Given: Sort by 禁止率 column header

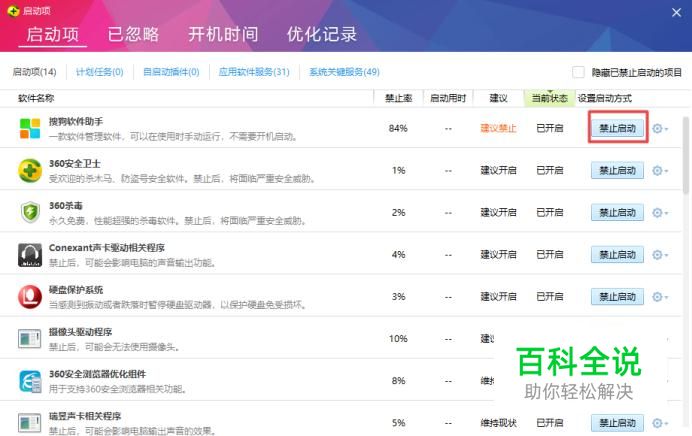Looking at the screenshot, I should click(399, 98).
